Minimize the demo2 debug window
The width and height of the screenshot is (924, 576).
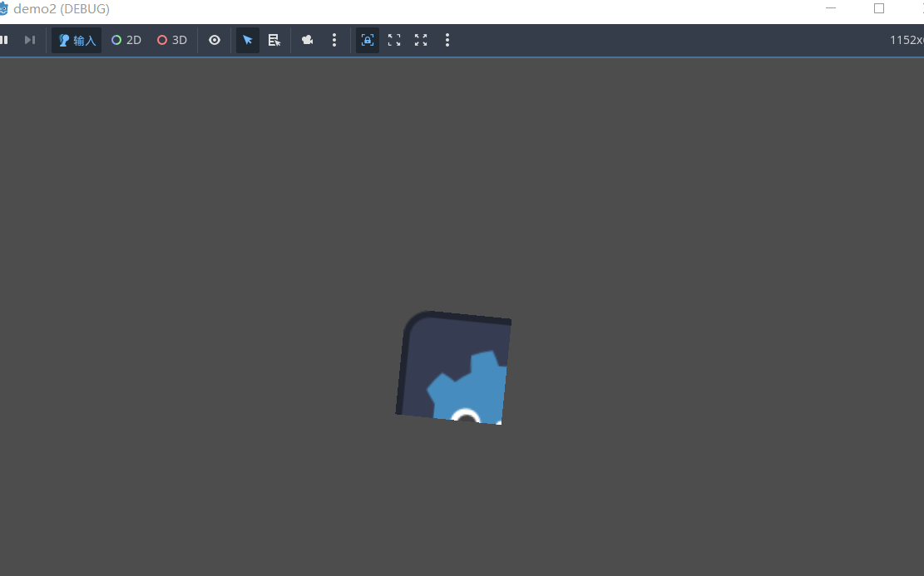coord(831,8)
